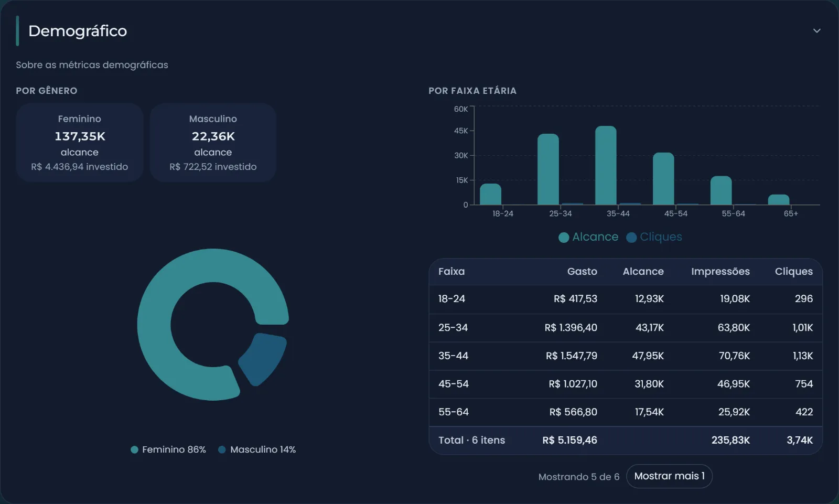The height and width of the screenshot is (504, 839).
Task: Toggle the Feminino 86% legend item
Action: (168, 449)
